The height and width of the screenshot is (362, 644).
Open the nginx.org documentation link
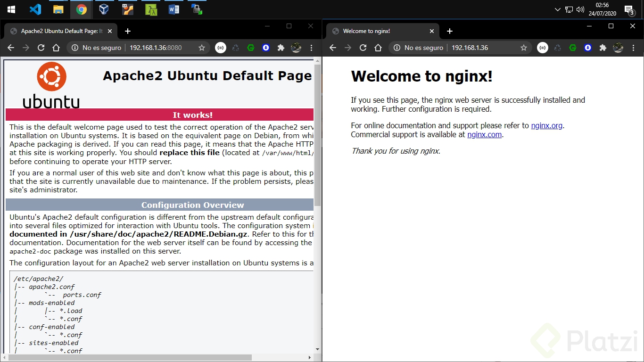pos(546,125)
